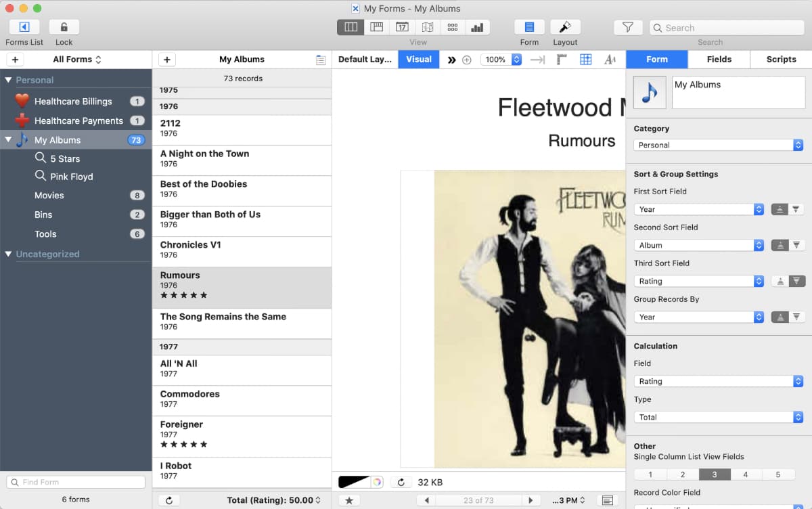Click the filter funnel icon
The width and height of the screenshot is (812, 509).
628,27
